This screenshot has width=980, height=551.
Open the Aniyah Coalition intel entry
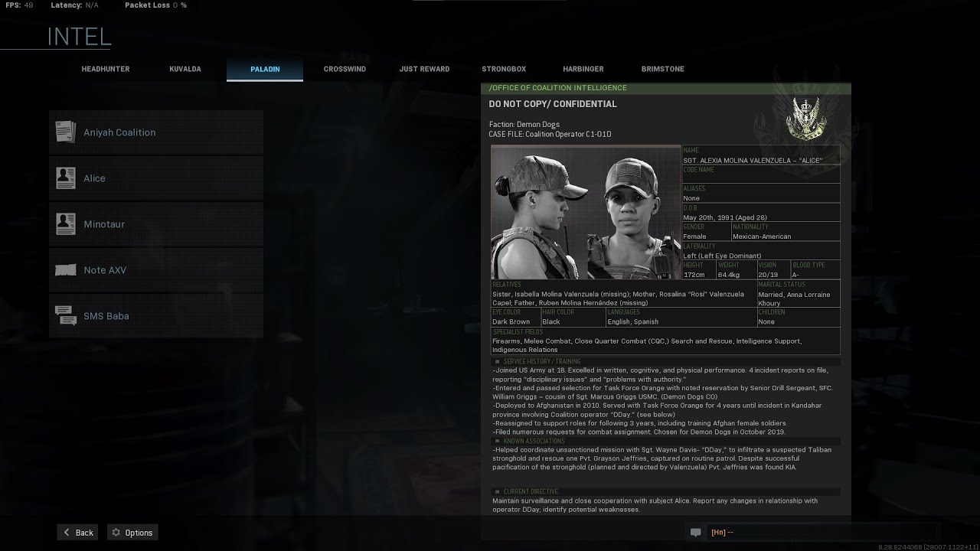pyautogui.click(x=156, y=132)
